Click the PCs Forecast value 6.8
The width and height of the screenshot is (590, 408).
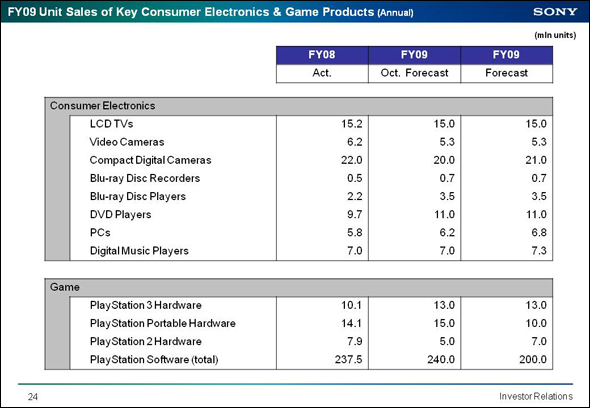pos(539,233)
